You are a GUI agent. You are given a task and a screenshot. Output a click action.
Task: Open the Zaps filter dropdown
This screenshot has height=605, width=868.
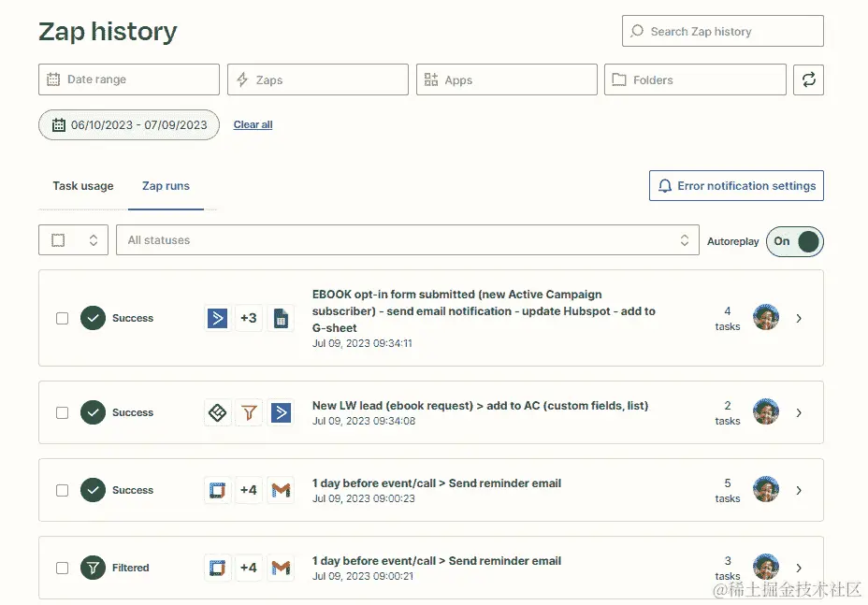click(x=318, y=79)
